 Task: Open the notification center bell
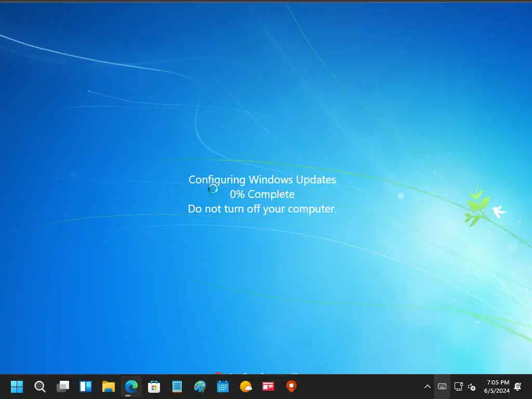[x=518, y=387]
